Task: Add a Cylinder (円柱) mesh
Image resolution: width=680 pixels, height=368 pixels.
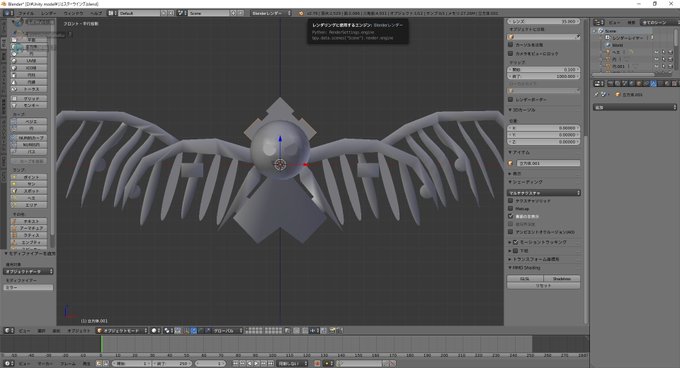Action: (x=29, y=75)
